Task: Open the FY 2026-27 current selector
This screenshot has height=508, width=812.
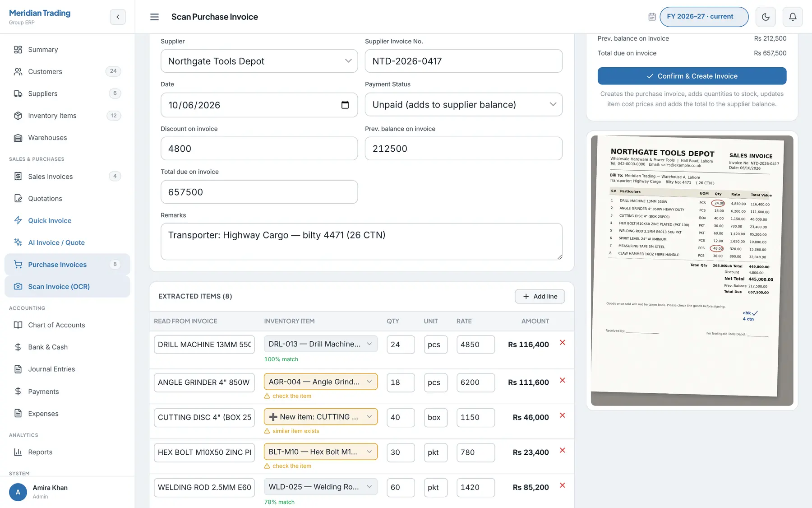Action: (704, 17)
